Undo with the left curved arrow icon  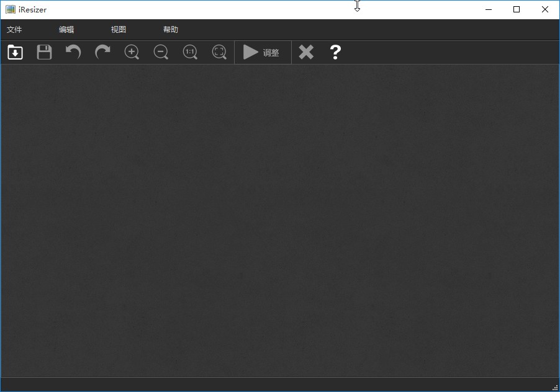pyautogui.click(x=74, y=52)
